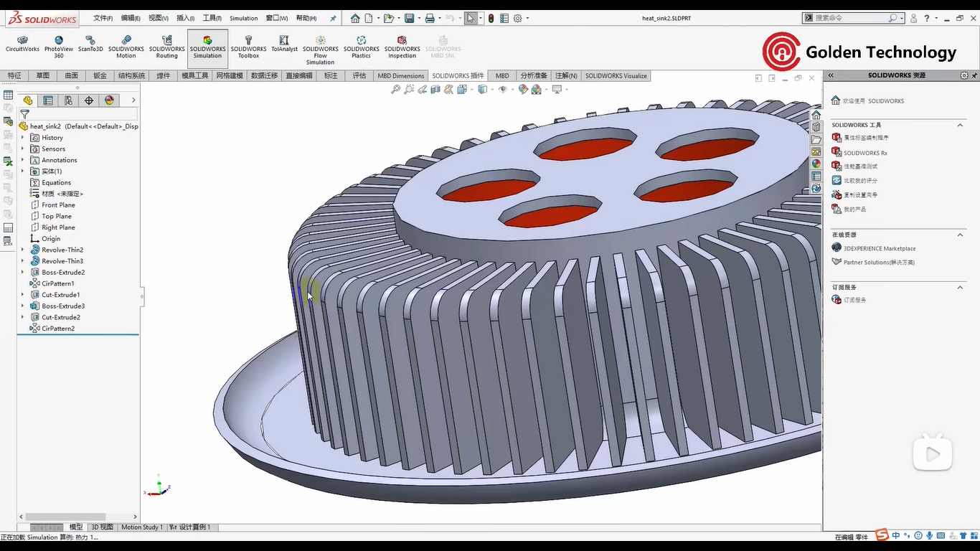Open the 3DEXPERIENCE Marketplace link
The image size is (980, 551).
tap(880, 248)
